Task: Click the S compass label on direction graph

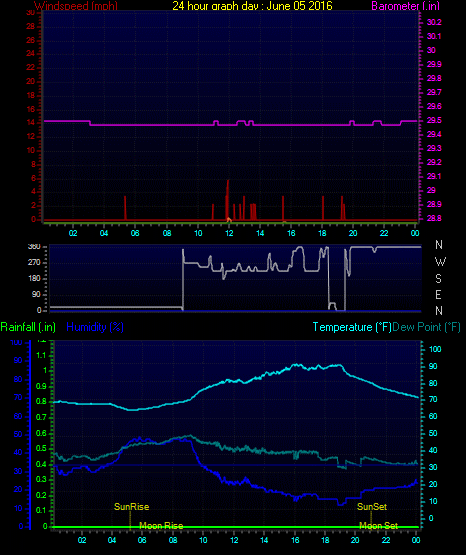Action: (x=438, y=279)
